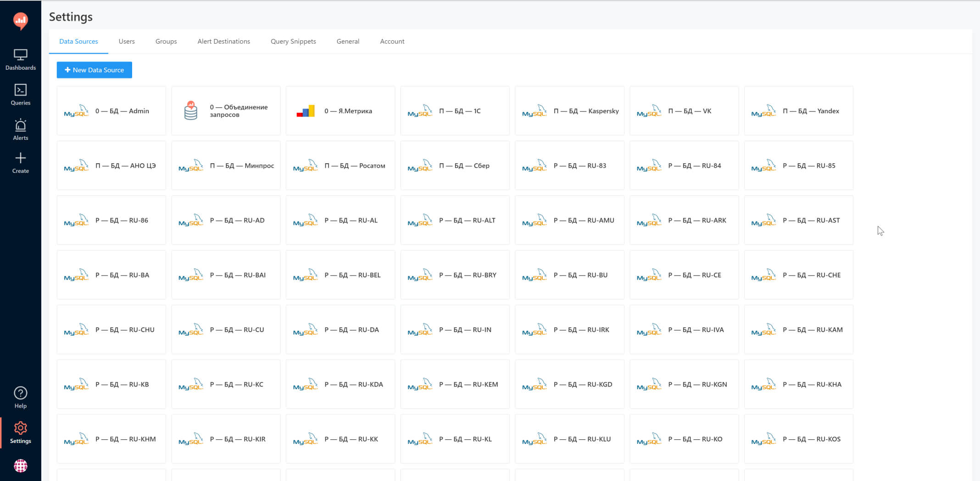Select the Р — БД — RU-DA card

point(340,330)
